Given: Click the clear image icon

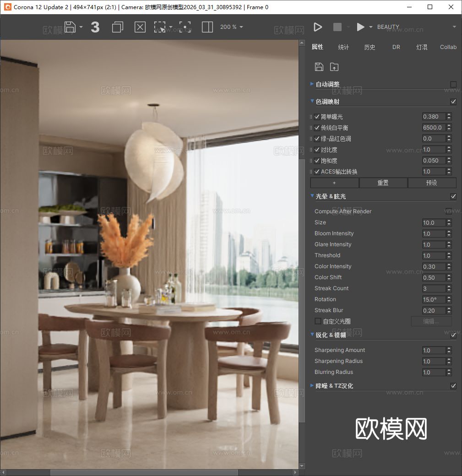Looking at the screenshot, I should pos(140,27).
